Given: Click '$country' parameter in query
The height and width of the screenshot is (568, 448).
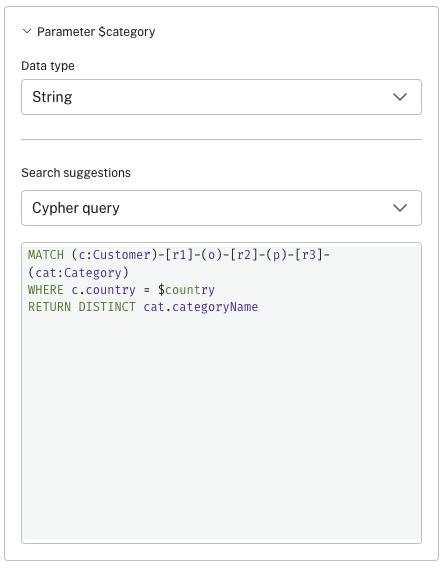Looking at the screenshot, I should coord(186,290).
